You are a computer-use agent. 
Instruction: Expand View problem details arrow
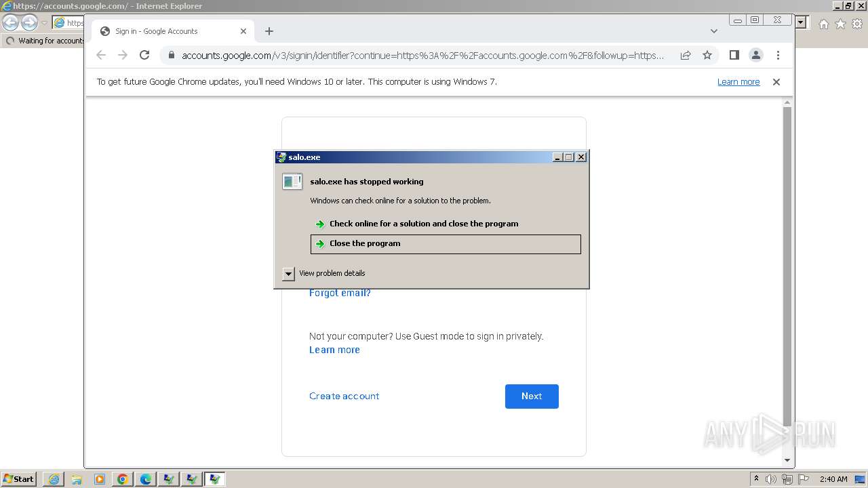[x=288, y=274]
